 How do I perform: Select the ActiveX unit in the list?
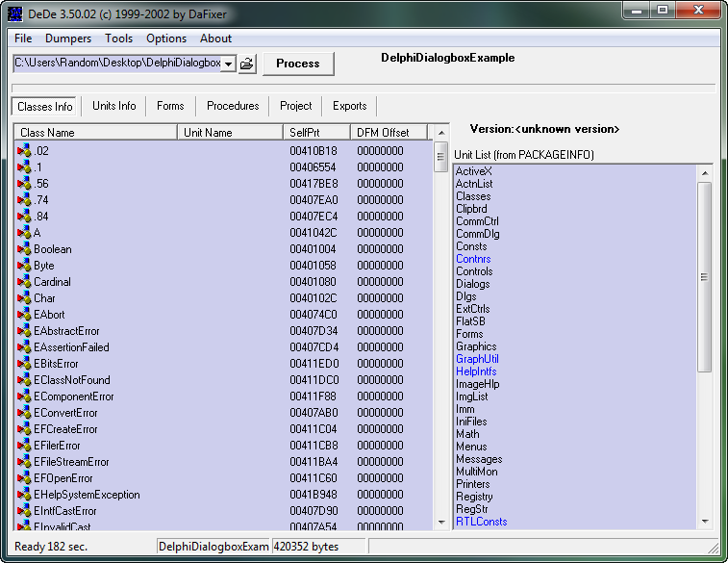coord(473,171)
